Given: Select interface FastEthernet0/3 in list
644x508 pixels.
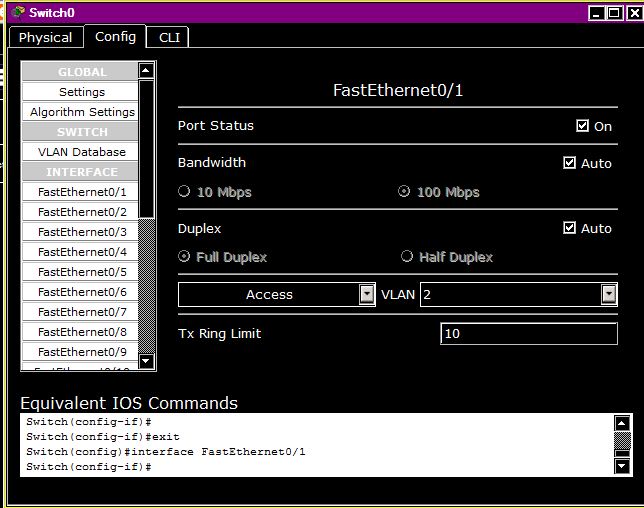Looking at the screenshot, I should pos(80,232).
